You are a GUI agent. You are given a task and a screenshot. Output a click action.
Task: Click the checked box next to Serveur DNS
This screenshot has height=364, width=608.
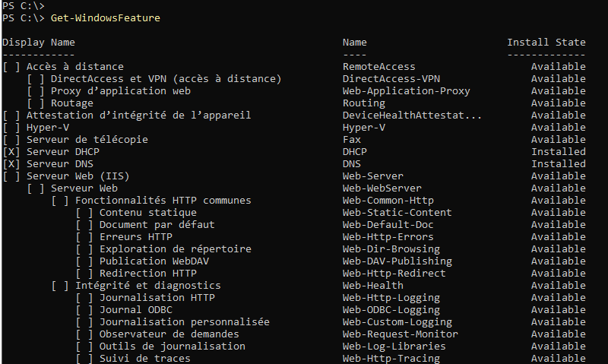11,164
